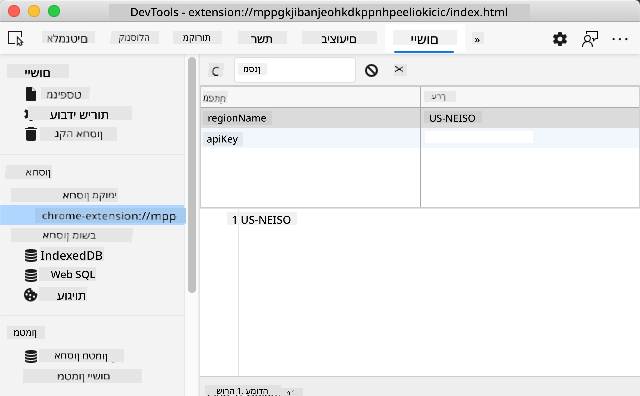Viewport: 640px width, 396px height.
Task: Click the sidebar vertical scrollbar
Action: [192, 175]
